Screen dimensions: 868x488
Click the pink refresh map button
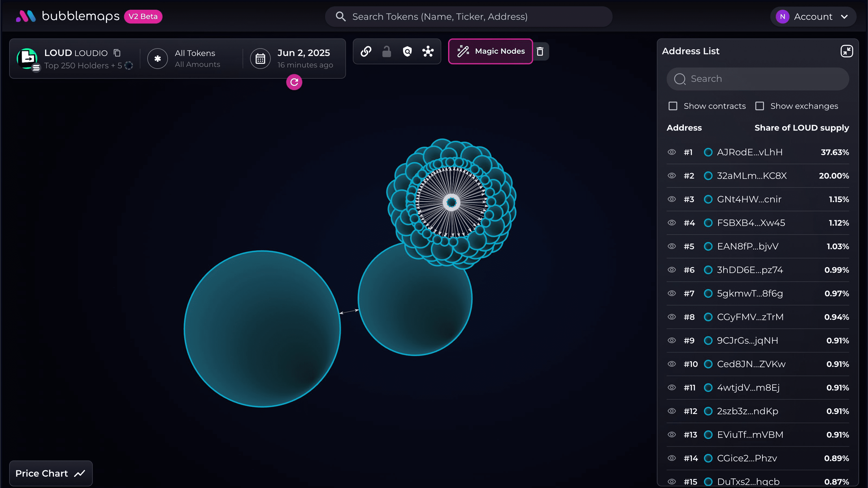coord(294,82)
